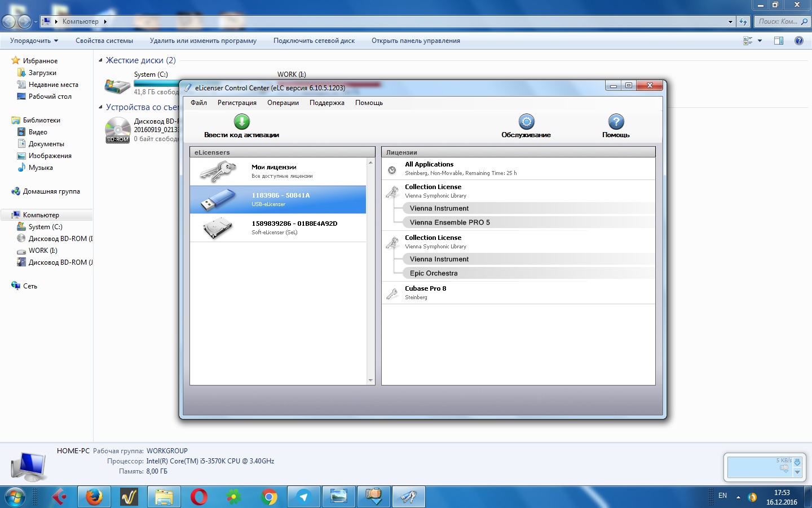Select Vienna Instrument row above Epic Orchestra

[529, 259]
